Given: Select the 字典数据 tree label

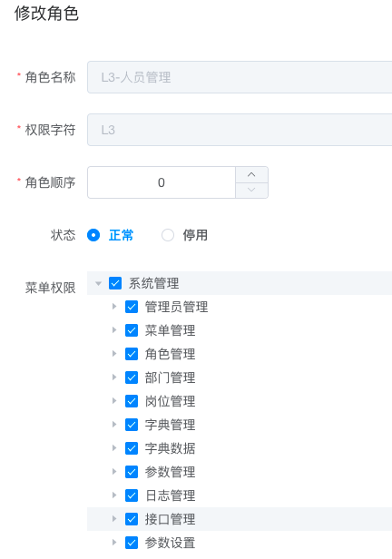Looking at the screenshot, I should [x=170, y=448].
